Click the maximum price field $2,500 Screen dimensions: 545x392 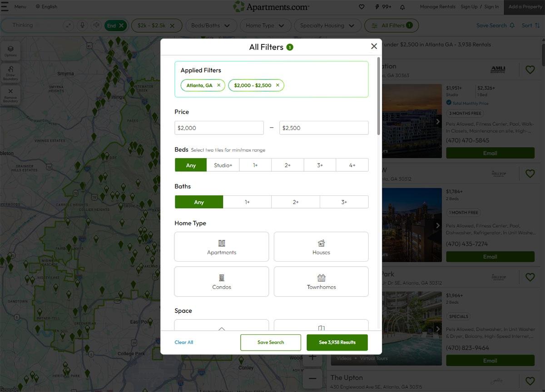pos(324,128)
